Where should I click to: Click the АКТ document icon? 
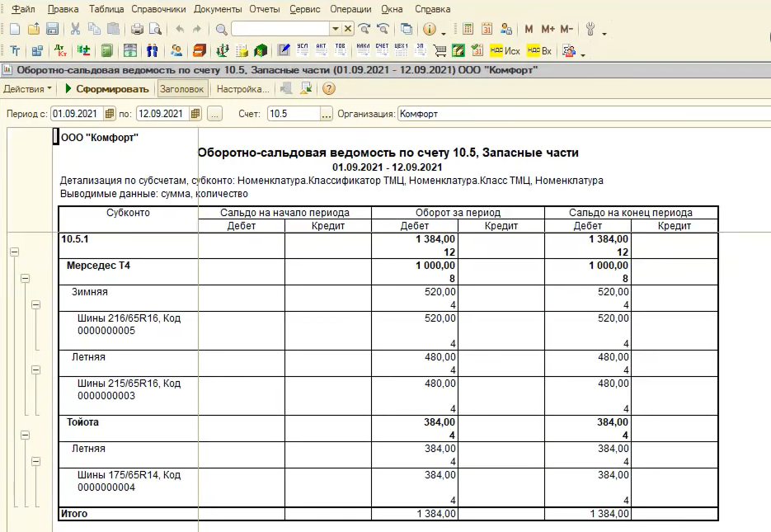click(321, 50)
